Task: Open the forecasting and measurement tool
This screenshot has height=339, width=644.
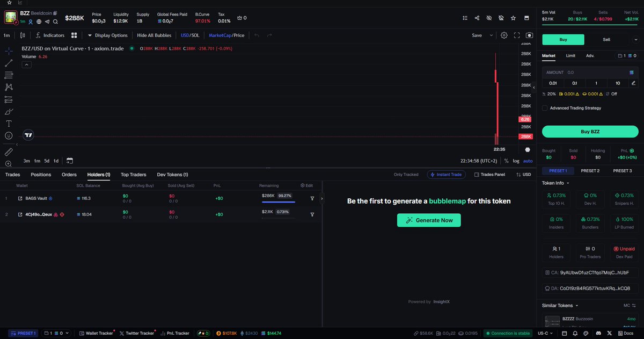Action: [9, 99]
